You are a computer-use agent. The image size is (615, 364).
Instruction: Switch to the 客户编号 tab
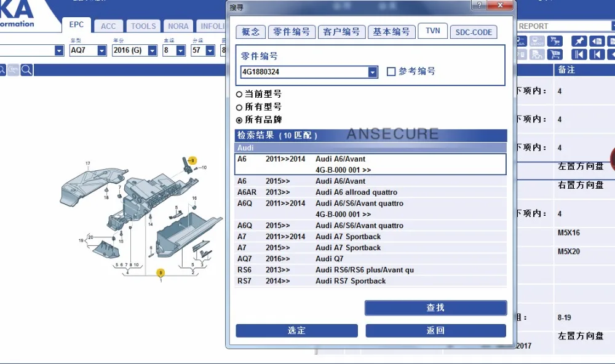click(341, 32)
